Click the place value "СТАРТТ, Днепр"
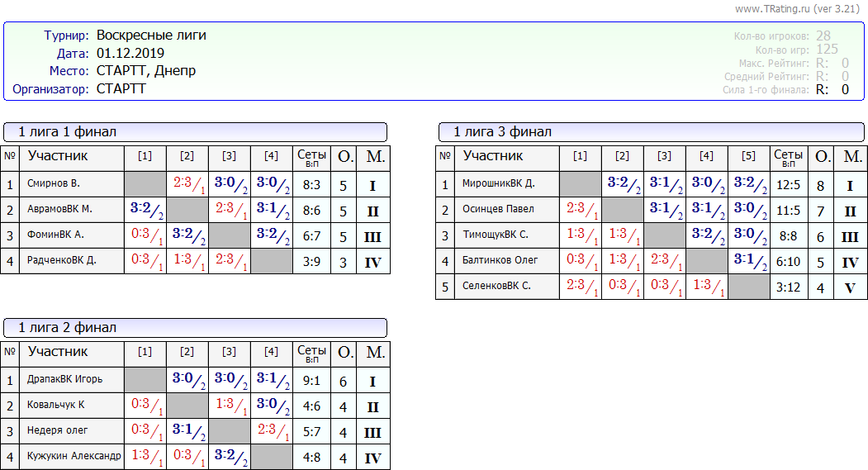This screenshot has height=470, width=868. tap(146, 71)
